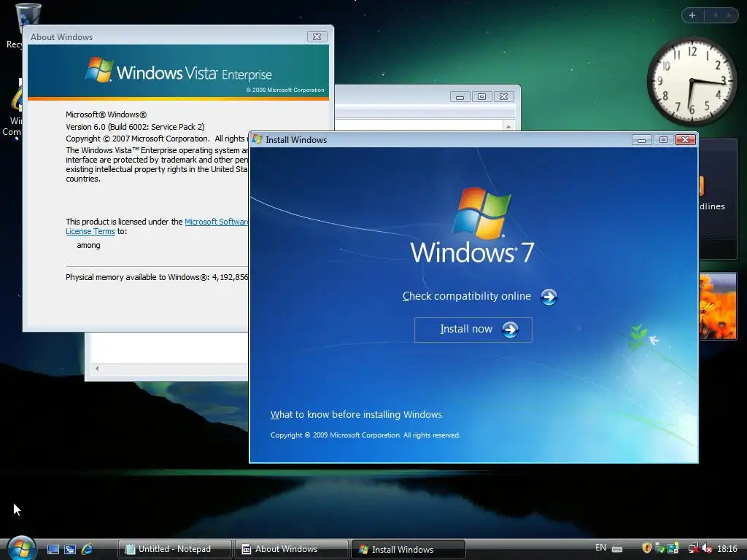Switch to Untitled - Notepad taskbar button

(175, 549)
